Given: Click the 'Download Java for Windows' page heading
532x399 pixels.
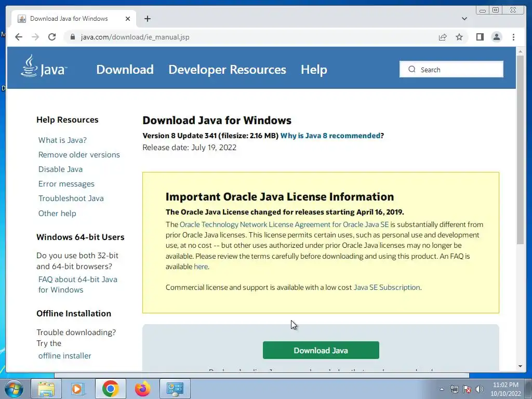Looking at the screenshot, I should click(x=217, y=121).
